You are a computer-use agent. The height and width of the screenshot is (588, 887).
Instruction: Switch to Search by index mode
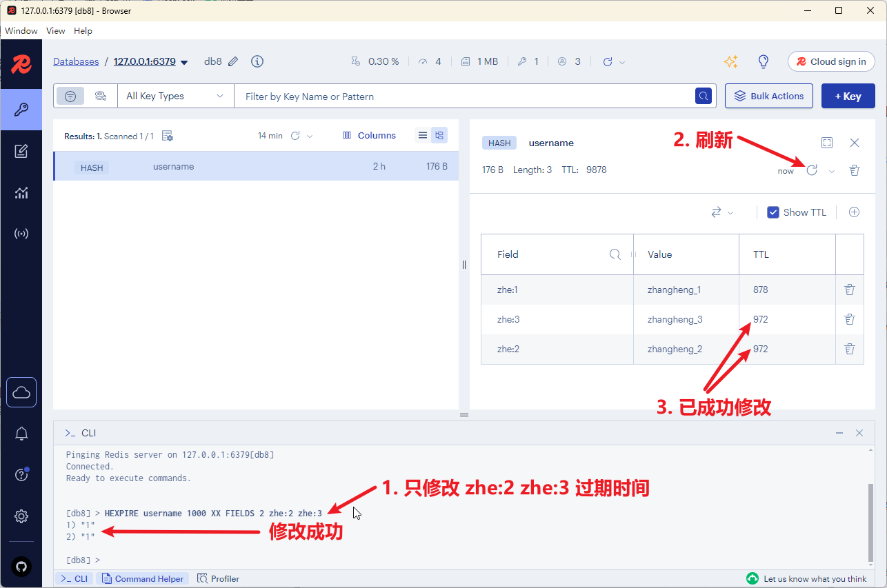(x=101, y=96)
